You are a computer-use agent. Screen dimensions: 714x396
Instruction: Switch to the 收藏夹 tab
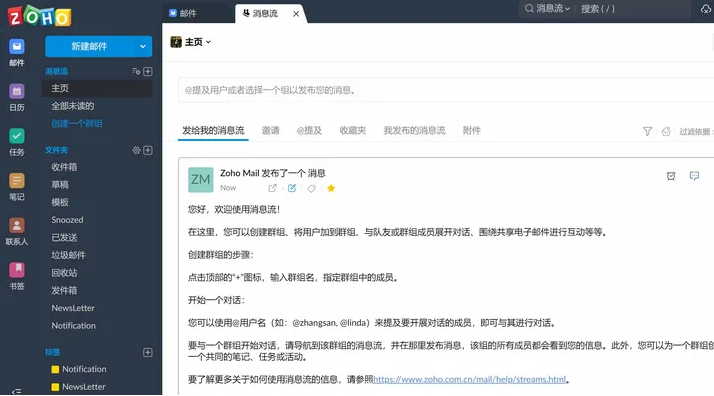coord(352,131)
